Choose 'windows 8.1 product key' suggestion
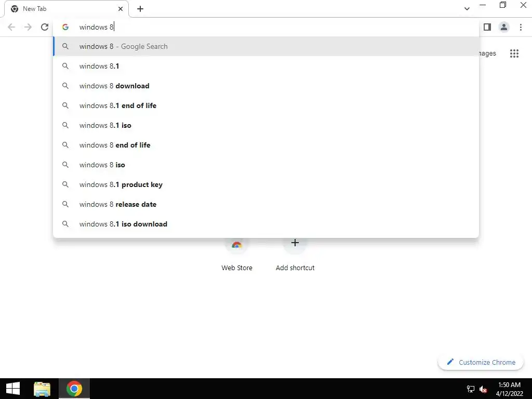The width and height of the screenshot is (532, 399). point(266,184)
